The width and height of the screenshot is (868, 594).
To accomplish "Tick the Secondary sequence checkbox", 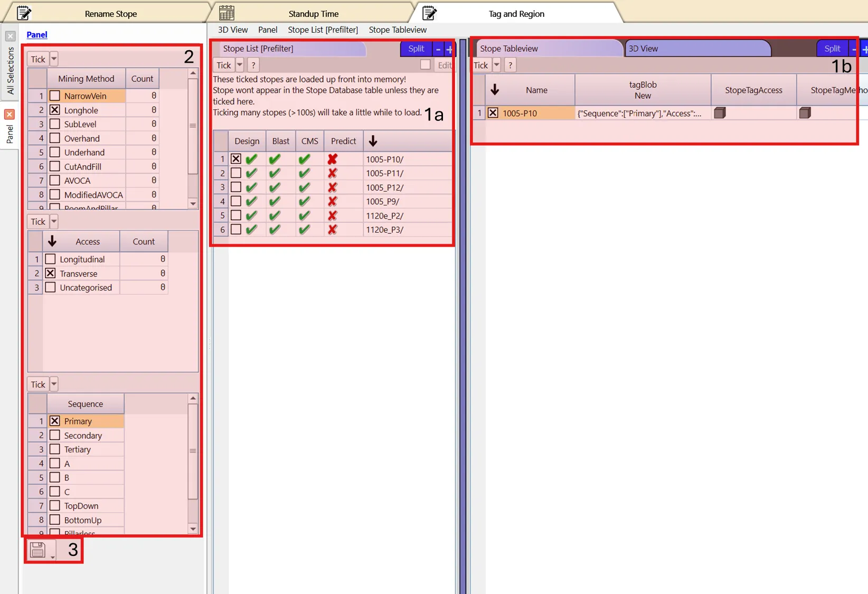I will [x=55, y=435].
